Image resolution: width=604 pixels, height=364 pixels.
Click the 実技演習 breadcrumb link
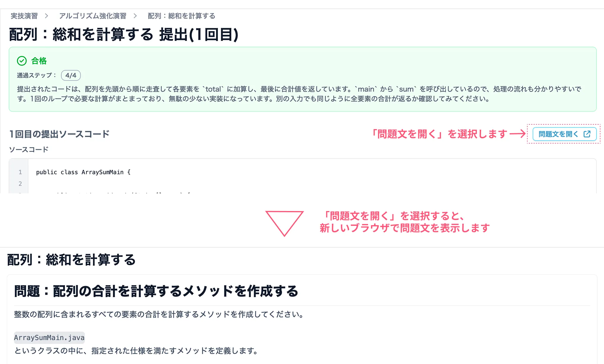[23, 16]
